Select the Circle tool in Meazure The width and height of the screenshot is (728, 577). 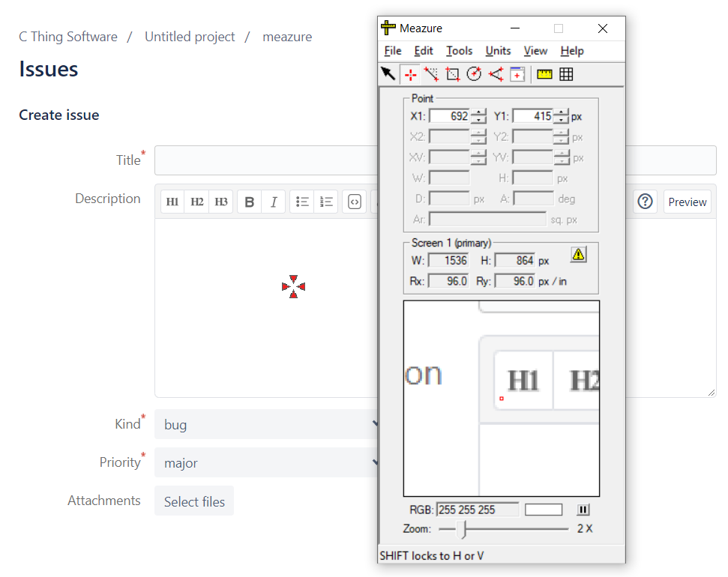[x=474, y=73]
